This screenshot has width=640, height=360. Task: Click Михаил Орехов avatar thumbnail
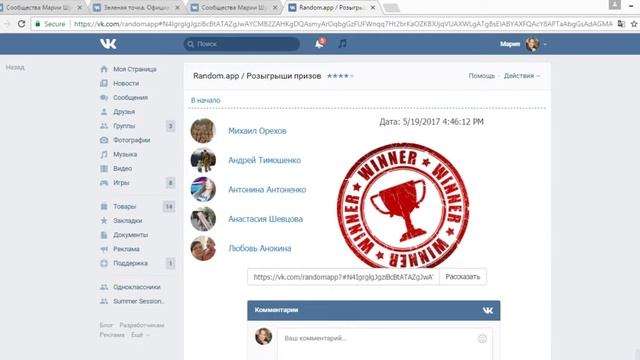(x=203, y=131)
